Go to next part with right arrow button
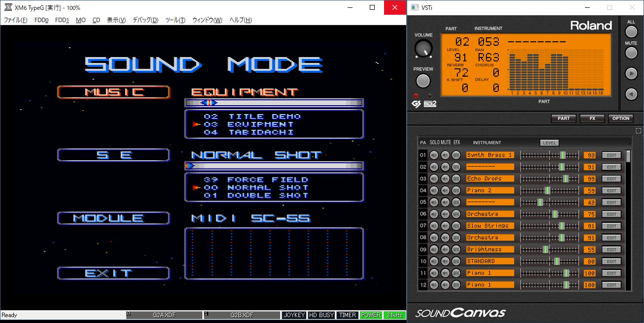The width and height of the screenshot is (644, 323). pos(631,73)
